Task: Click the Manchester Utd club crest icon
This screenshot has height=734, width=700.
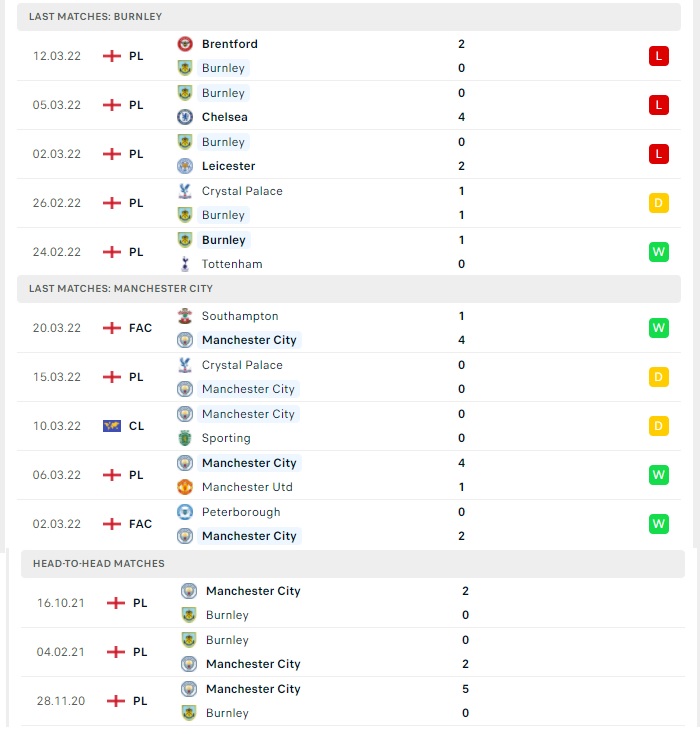Action: click(185, 487)
